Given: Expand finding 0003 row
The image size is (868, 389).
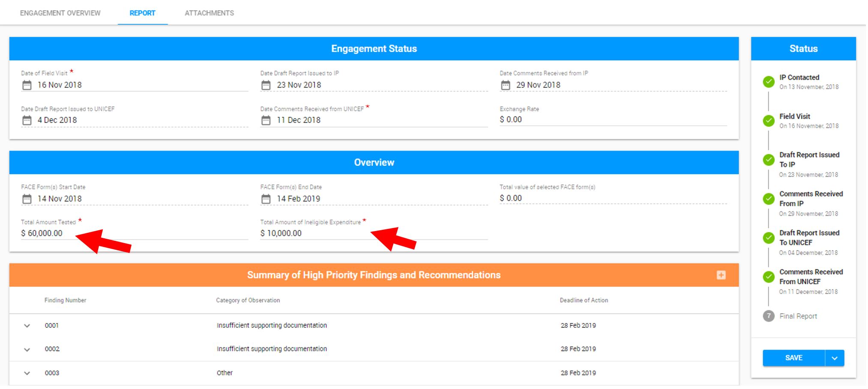Looking at the screenshot, I should [27, 373].
